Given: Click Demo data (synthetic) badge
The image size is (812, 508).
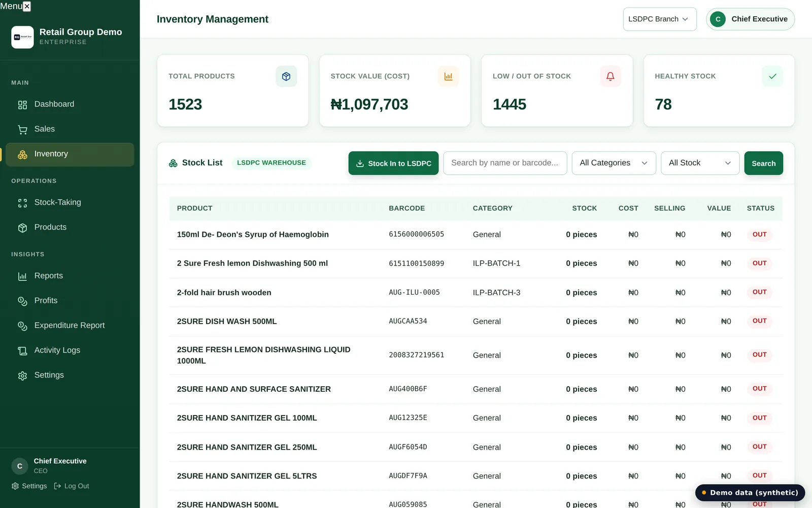Looking at the screenshot, I should click(x=750, y=493).
